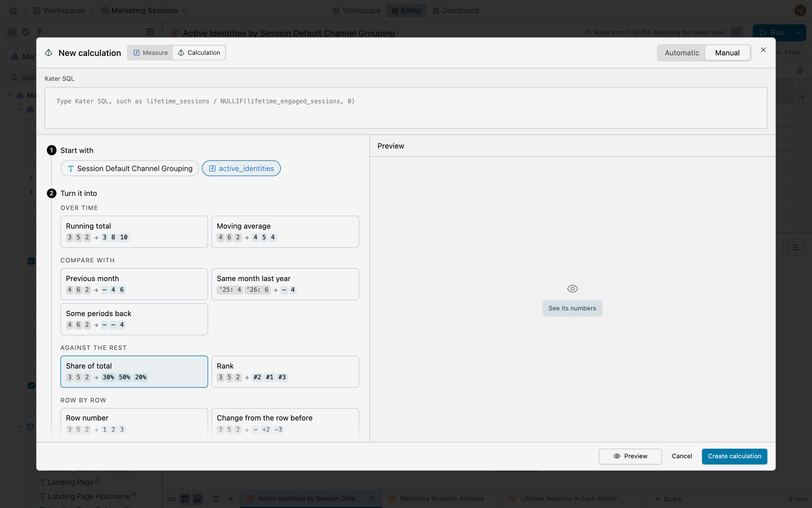Select Automatic mode
The image size is (812, 508).
pyautogui.click(x=682, y=53)
